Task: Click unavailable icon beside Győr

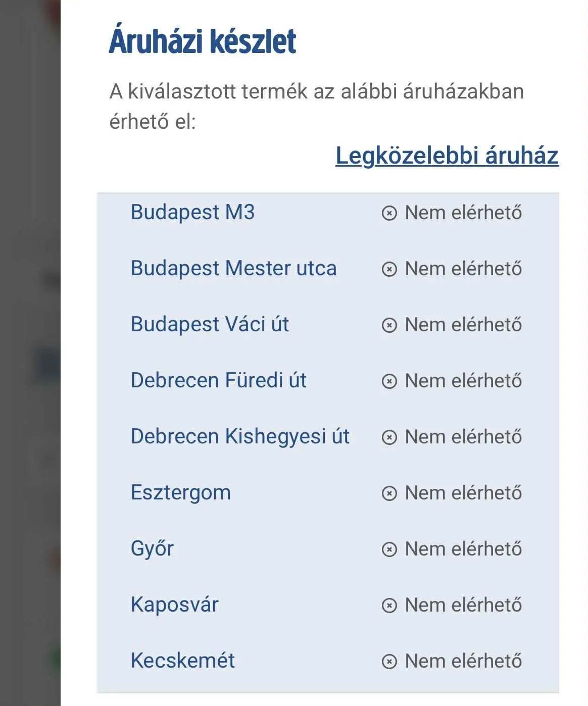Action: (389, 549)
